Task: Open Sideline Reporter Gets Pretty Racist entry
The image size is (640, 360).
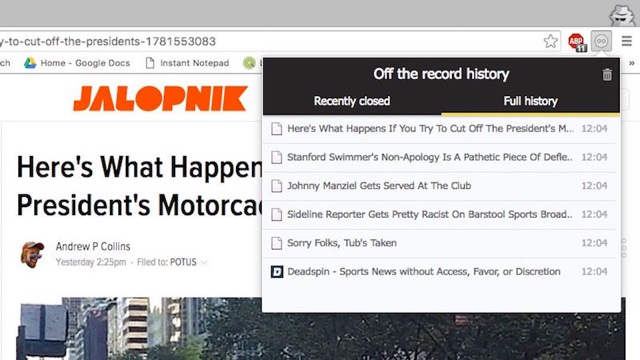Action: 440,214
